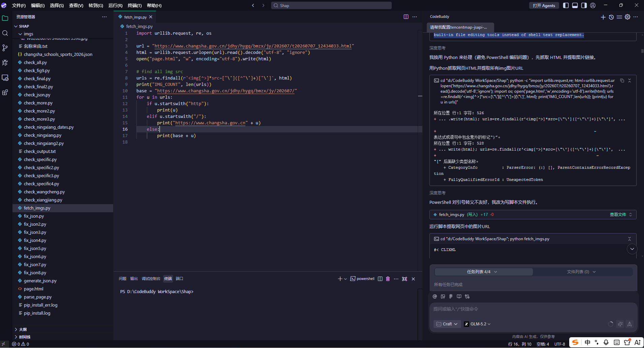The height and width of the screenshot is (348, 644).
Task: Go forward in navigation history
Action: (263, 5)
